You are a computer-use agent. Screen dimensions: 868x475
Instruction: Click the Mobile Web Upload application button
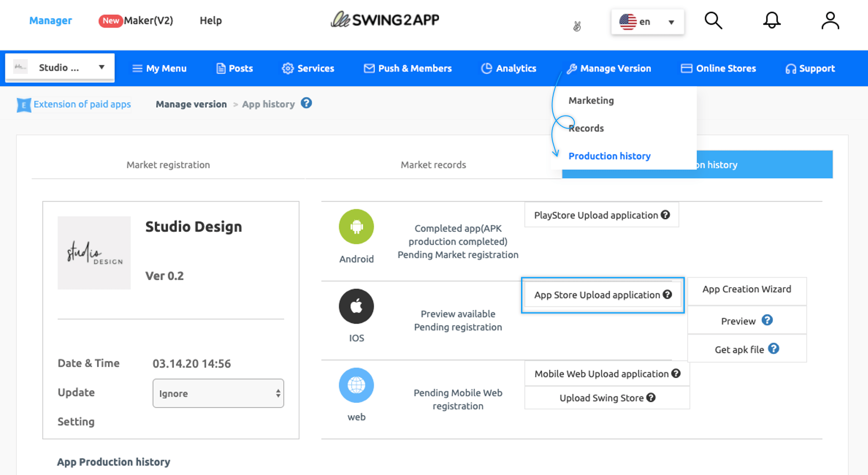click(x=607, y=374)
